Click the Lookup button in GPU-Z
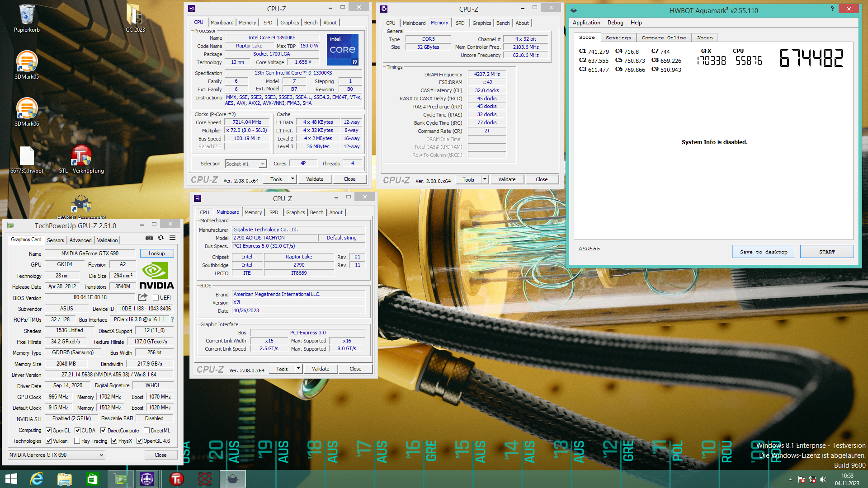 pos(157,253)
